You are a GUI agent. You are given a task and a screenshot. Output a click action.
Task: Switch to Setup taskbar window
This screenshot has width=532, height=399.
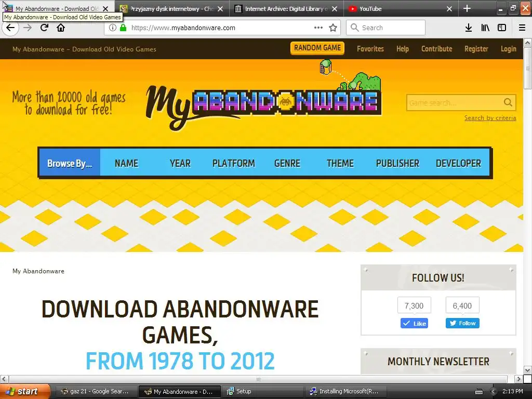coord(262,391)
